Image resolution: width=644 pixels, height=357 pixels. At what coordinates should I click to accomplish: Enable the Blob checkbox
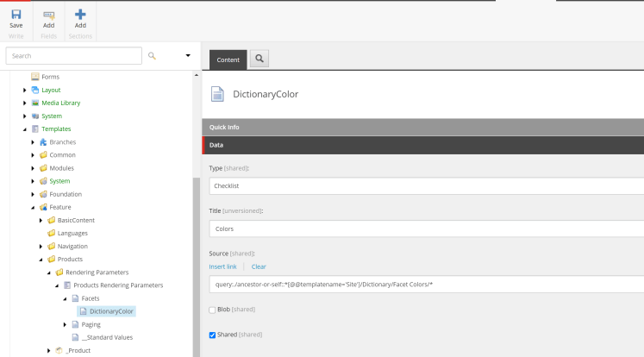[213, 310]
